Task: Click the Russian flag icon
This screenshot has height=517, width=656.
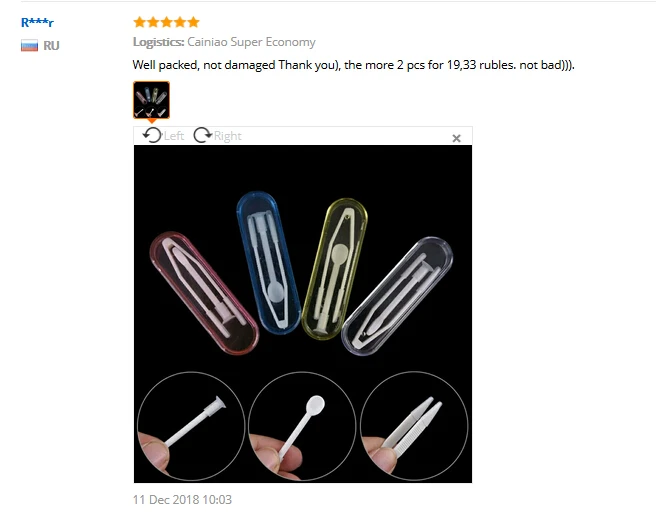Action: pos(29,45)
